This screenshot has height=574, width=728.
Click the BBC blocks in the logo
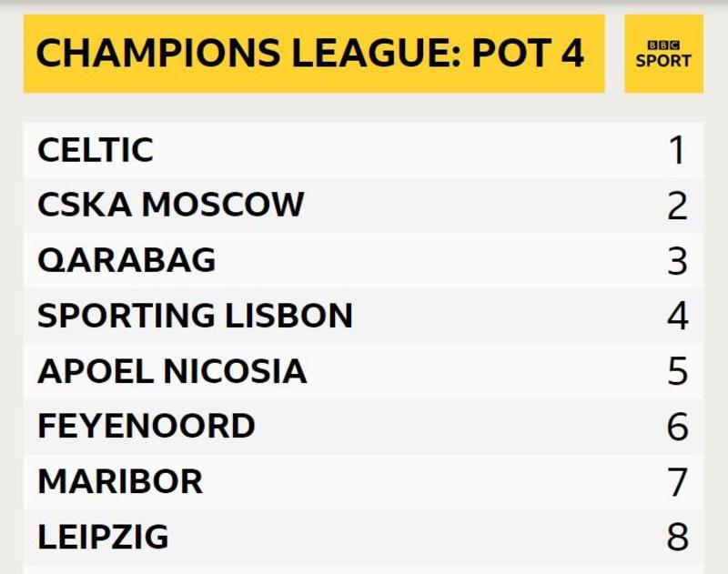pos(663,45)
